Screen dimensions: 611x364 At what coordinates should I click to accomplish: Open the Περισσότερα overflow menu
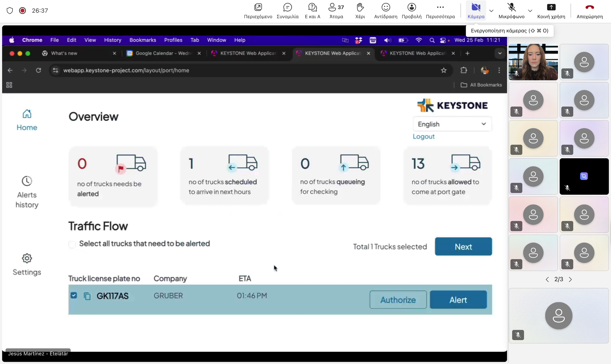(440, 10)
